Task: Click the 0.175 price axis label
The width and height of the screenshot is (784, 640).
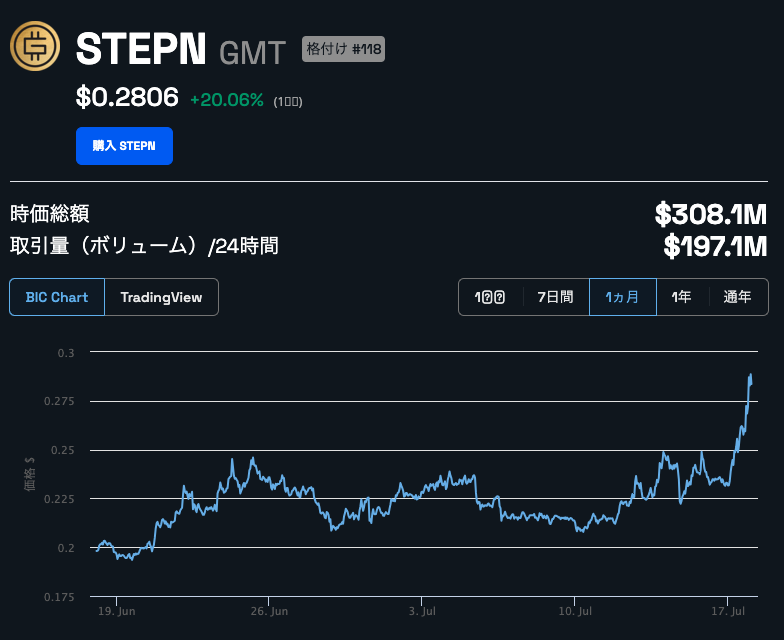Action: (59, 597)
